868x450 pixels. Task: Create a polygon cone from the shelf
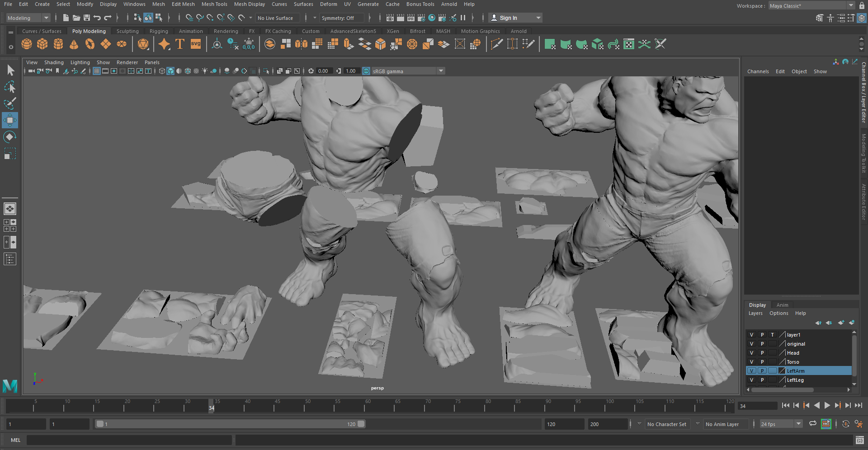pyautogui.click(x=74, y=44)
